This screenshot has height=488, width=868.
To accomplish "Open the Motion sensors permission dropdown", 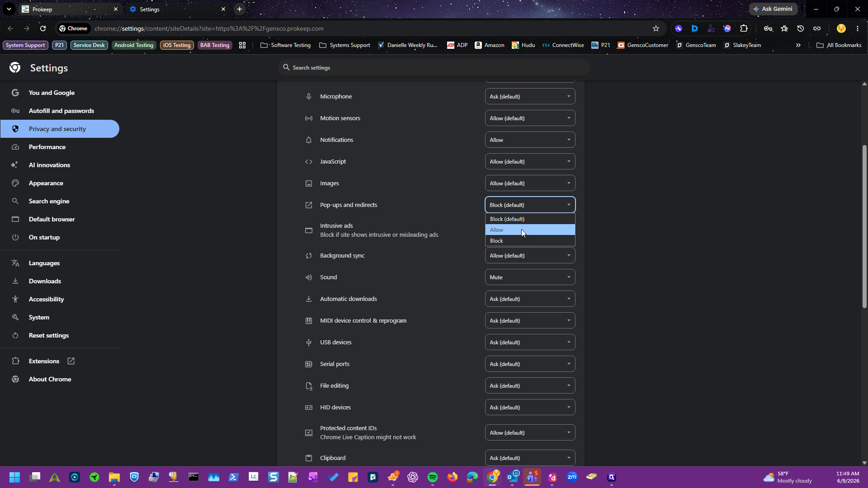I will point(530,118).
